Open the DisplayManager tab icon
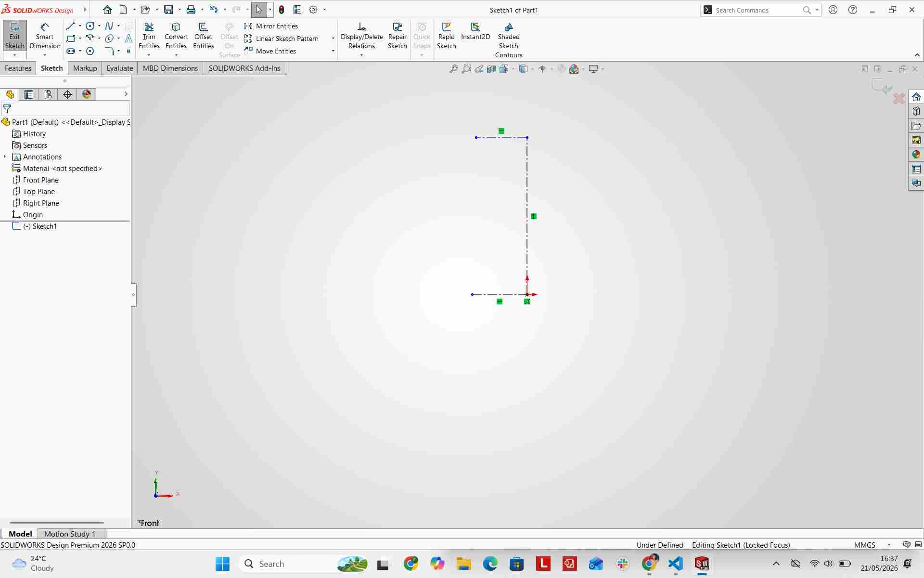The image size is (924, 578). click(x=87, y=94)
